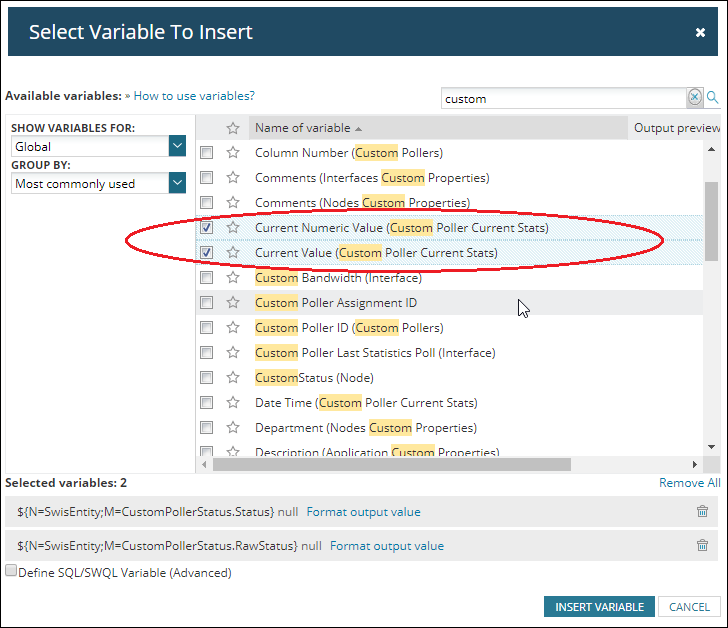The height and width of the screenshot is (628, 728).
Task: Format output value for CustomPollerStatus.Status
Action: [364, 511]
